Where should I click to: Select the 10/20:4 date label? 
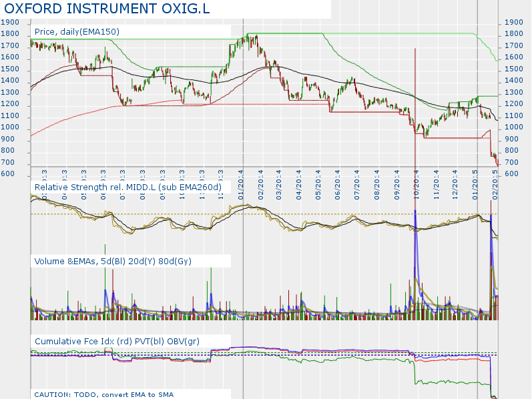pos(417,185)
